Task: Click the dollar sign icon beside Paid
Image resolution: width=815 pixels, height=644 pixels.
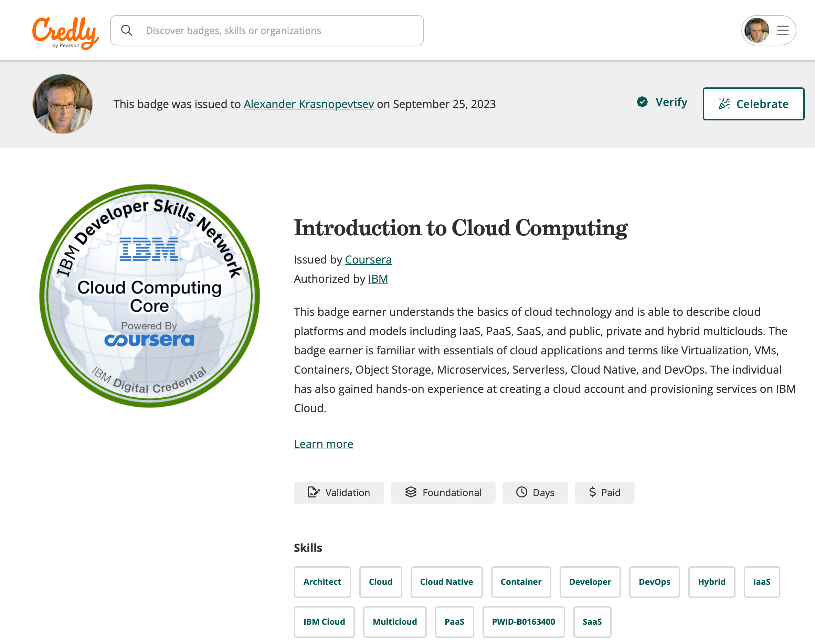Action: [592, 492]
